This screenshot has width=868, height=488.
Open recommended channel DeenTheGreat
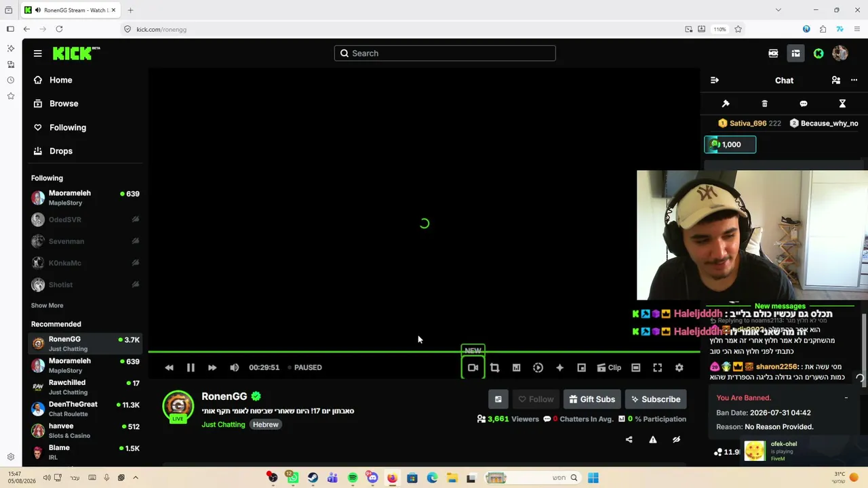coord(85,409)
